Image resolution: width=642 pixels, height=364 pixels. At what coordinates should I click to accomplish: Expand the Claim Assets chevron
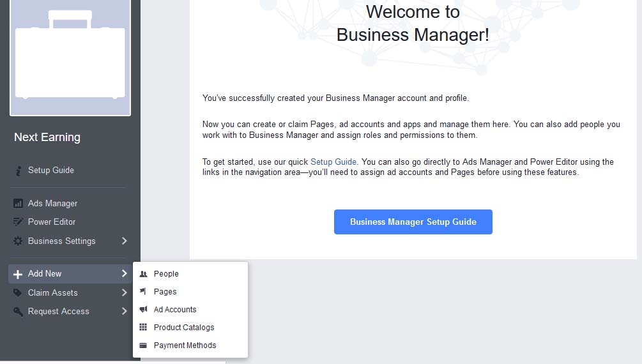(x=125, y=292)
